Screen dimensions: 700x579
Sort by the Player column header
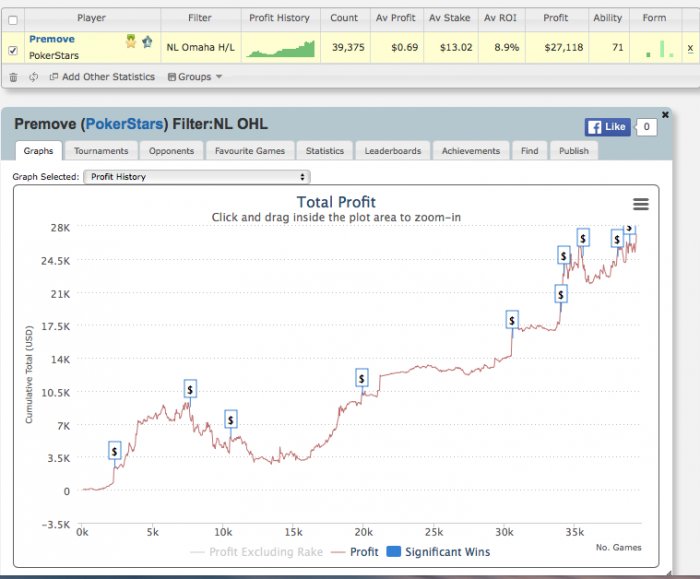pos(92,18)
